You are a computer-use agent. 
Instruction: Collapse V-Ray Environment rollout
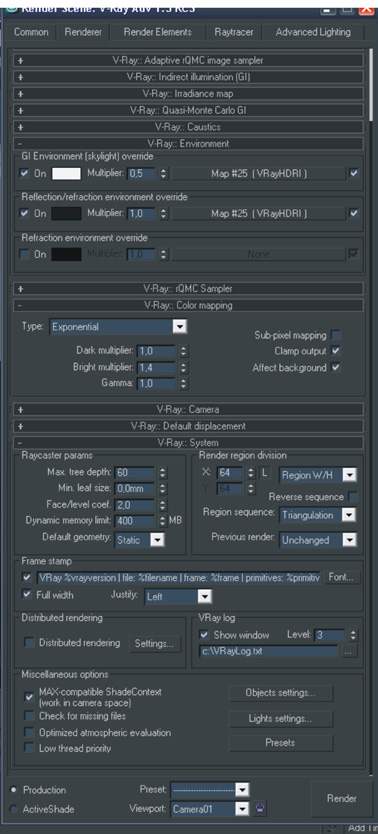pos(188,144)
